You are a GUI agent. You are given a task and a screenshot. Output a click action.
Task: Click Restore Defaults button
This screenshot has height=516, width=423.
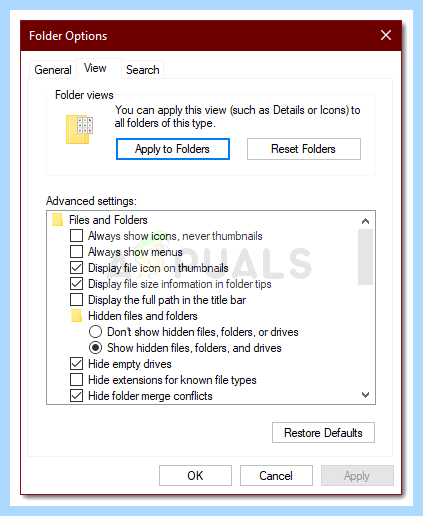click(323, 433)
